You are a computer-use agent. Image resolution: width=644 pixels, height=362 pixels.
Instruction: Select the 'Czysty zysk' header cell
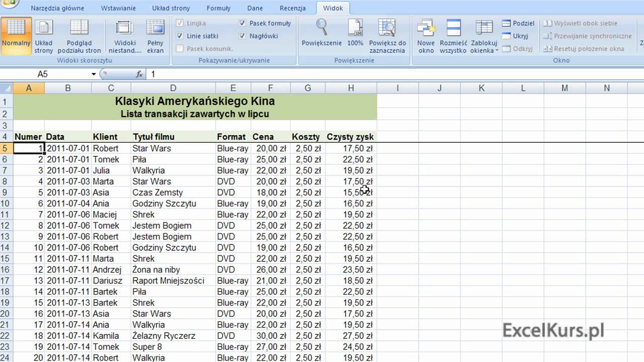pos(351,137)
